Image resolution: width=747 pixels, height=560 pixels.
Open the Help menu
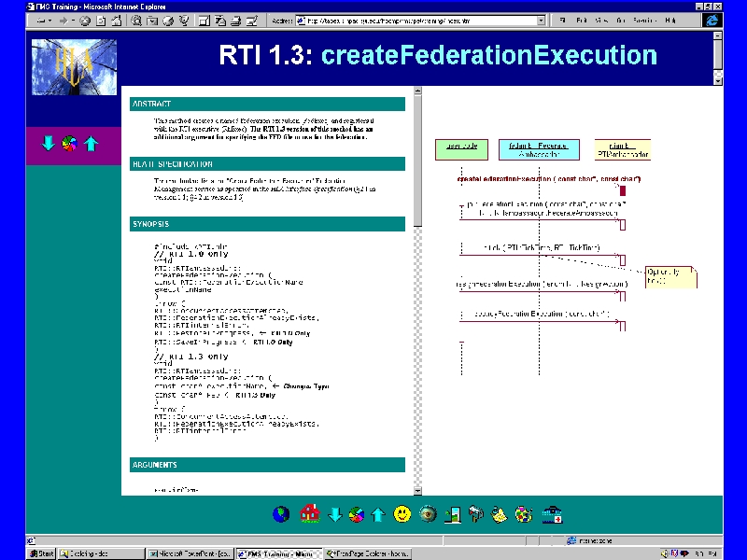click(x=670, y=21)
